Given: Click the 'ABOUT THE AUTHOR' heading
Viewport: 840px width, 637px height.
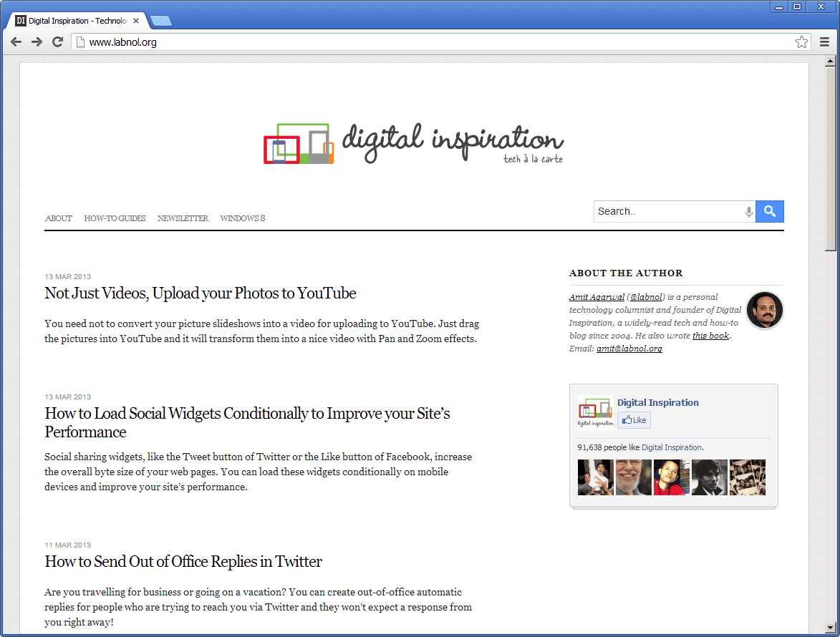Looking at the screenshot, I should (x=626, y=273).
